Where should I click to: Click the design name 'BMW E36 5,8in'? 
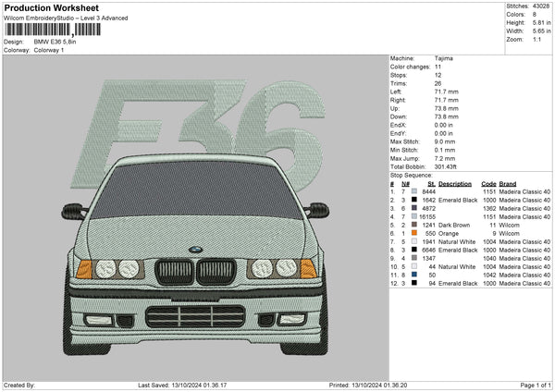click(55, 42)
